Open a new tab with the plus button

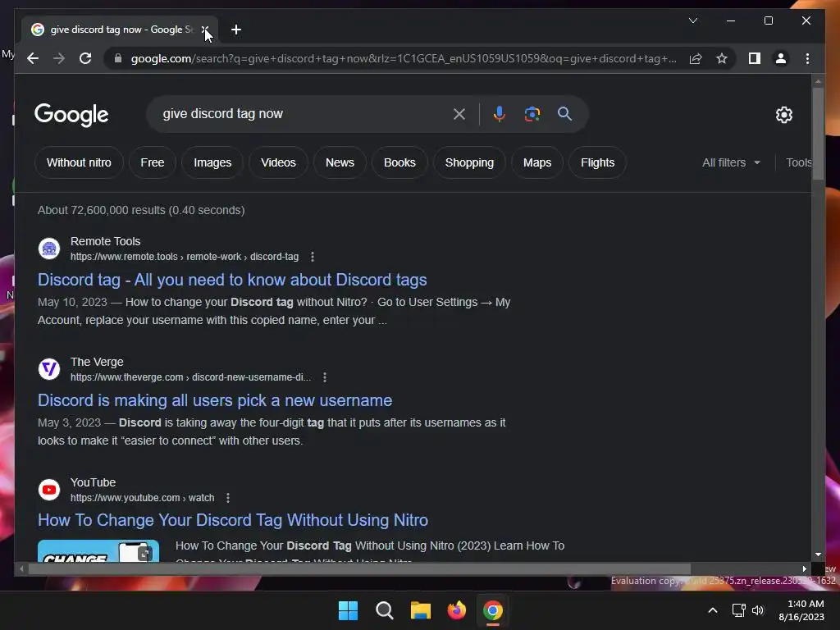coord(235,30)
